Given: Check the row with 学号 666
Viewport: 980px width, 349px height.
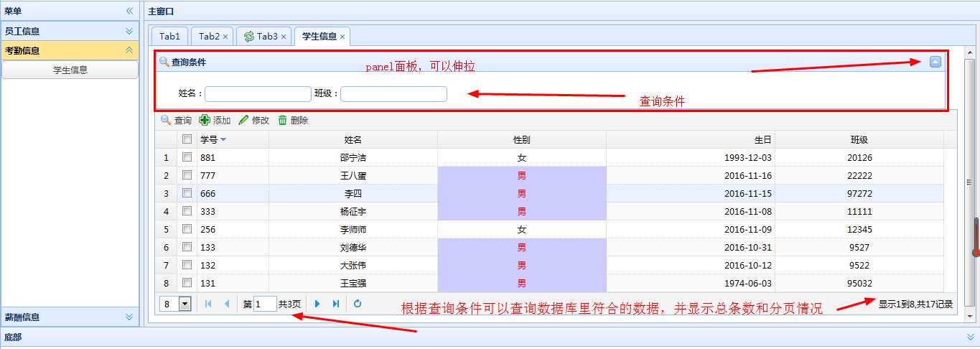Looking at the screenshot, I should tap(187, 193).
